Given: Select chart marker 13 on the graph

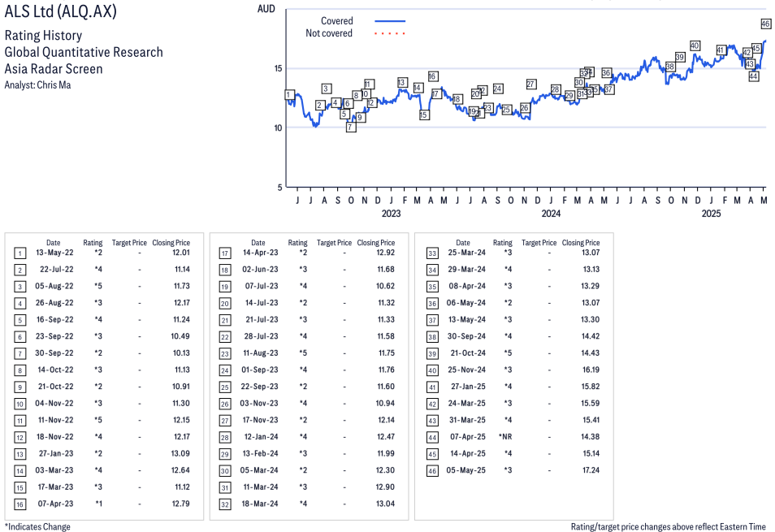Looking at the screenshot, I should click(401, 83).
